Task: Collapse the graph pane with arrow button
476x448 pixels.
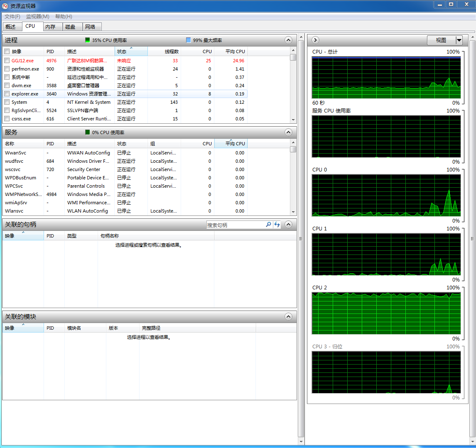Action: pos(315,40)
